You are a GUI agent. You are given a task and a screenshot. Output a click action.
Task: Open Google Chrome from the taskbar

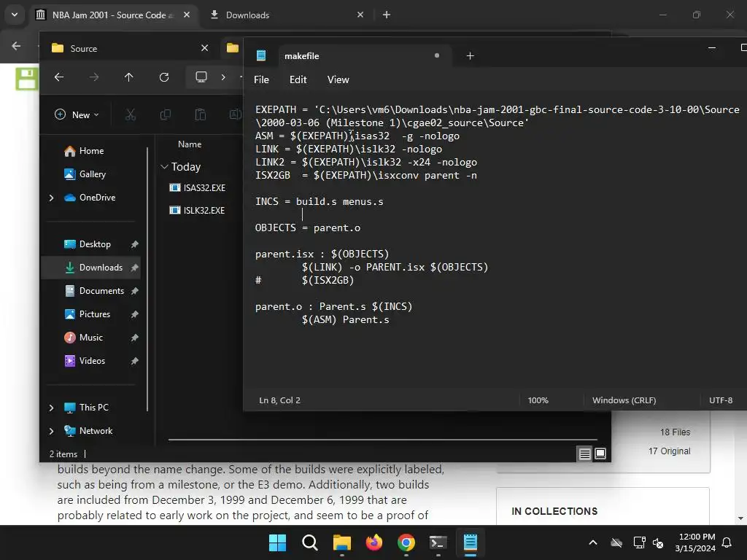point(406,542)
